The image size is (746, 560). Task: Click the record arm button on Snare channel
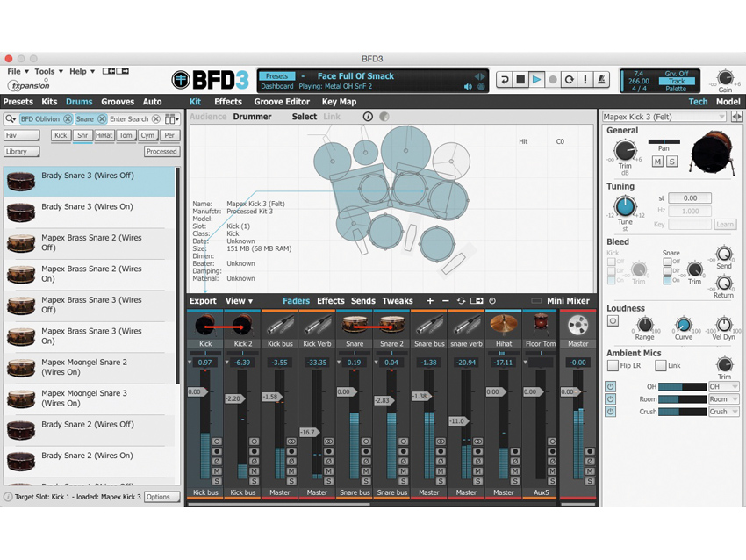pos(366,451)
